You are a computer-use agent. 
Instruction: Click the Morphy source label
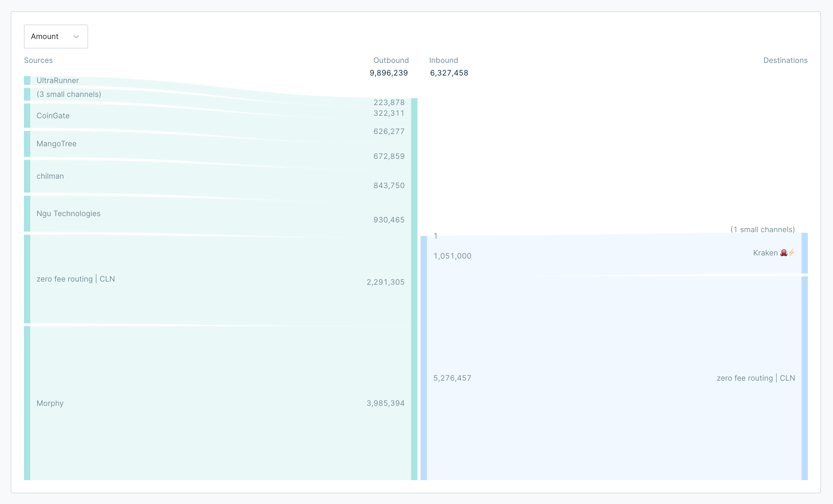(50, 403)
